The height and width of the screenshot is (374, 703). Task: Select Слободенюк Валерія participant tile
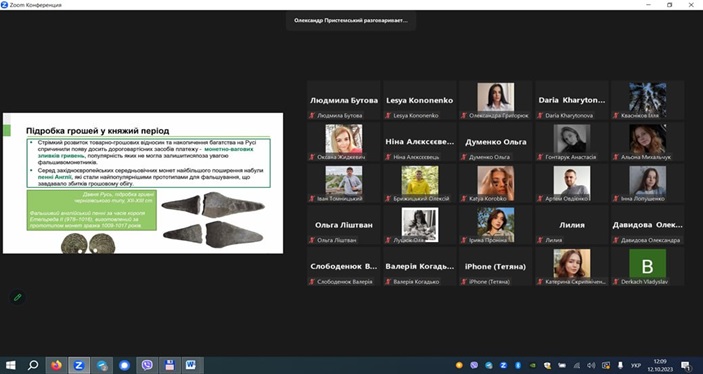coord(344,266)
